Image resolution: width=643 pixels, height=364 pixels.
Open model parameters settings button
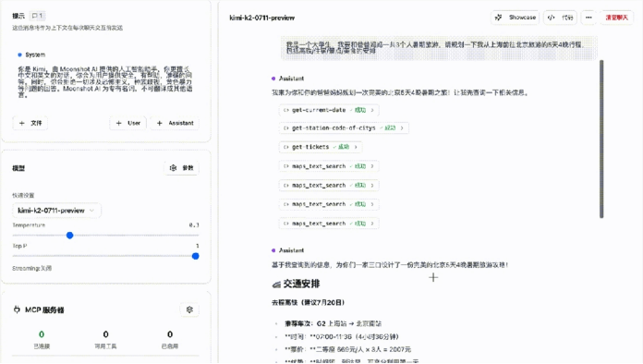point(182,167)
